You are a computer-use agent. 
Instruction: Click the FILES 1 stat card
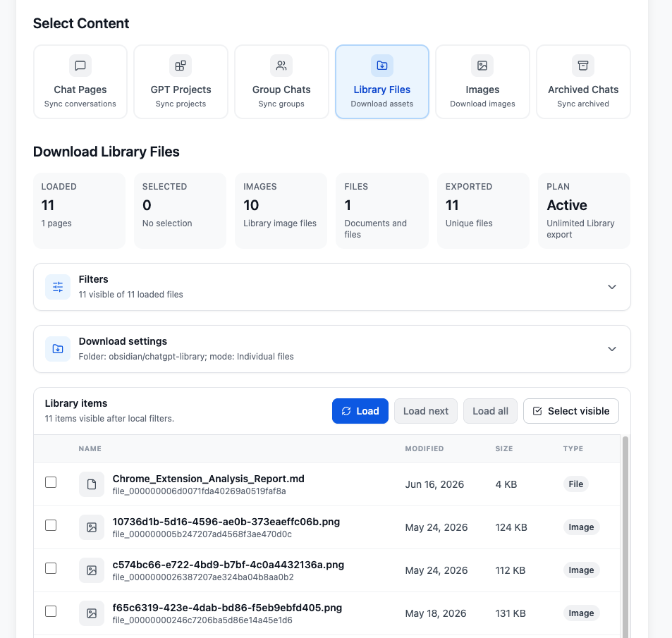tap(382, 210)
